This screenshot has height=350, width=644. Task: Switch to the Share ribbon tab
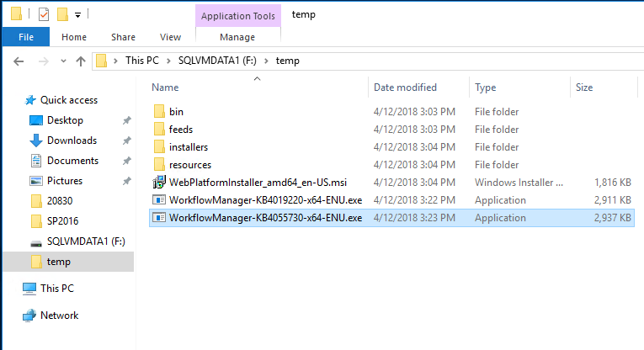pos(123,37)
